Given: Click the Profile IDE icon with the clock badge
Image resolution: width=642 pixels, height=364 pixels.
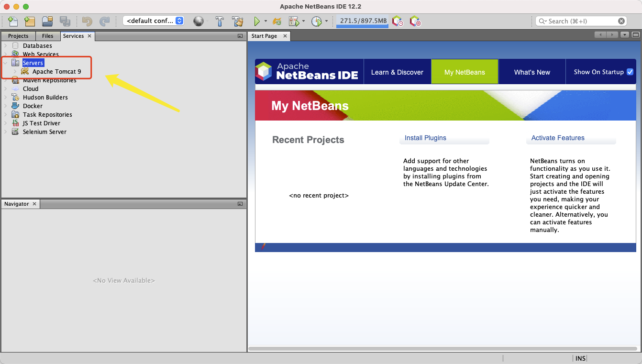Looking at the screenshot, I should coord(398,21).
